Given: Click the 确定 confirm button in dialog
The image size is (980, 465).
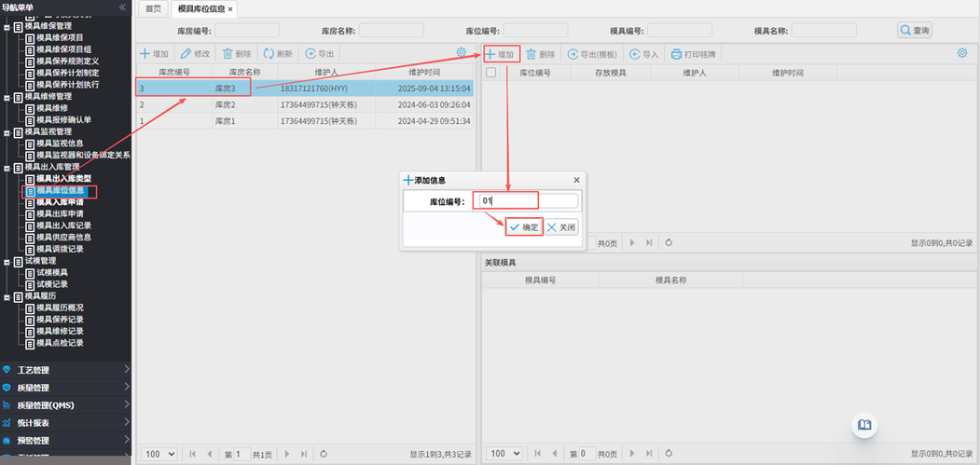Looking at the screenshot, I should [x=524, y=227].
